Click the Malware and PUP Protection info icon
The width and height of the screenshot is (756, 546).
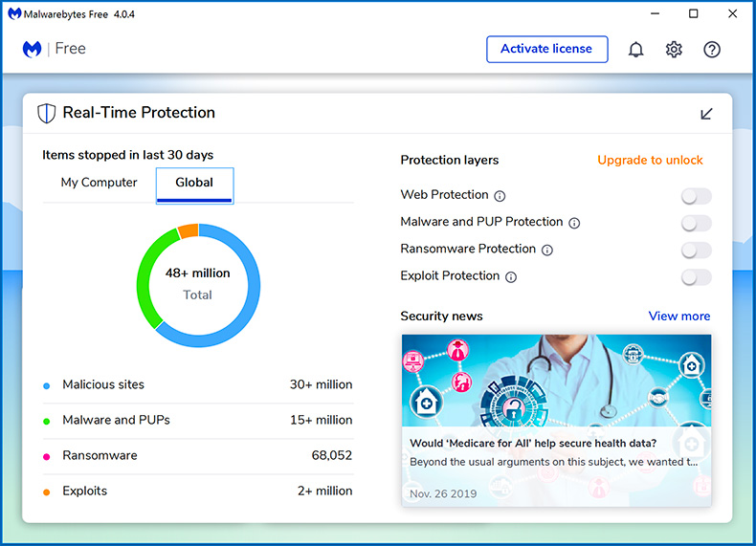coord(574,223)
